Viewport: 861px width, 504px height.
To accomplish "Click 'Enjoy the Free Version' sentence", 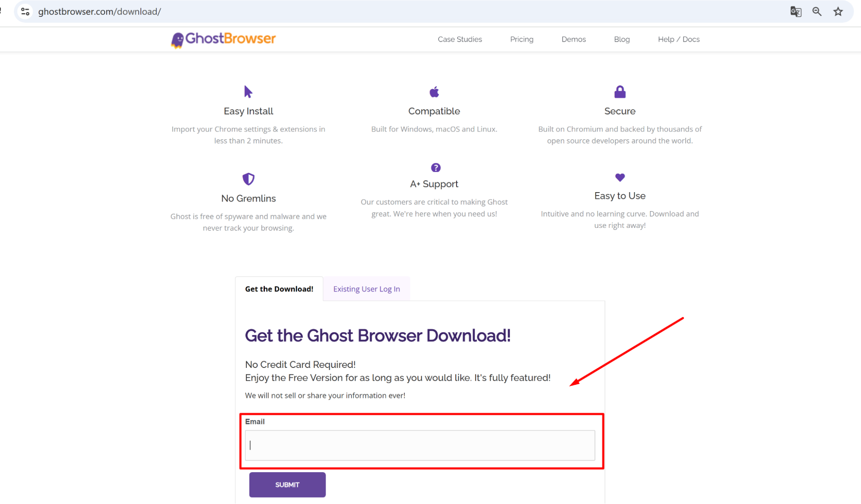I will coord(398,378).
